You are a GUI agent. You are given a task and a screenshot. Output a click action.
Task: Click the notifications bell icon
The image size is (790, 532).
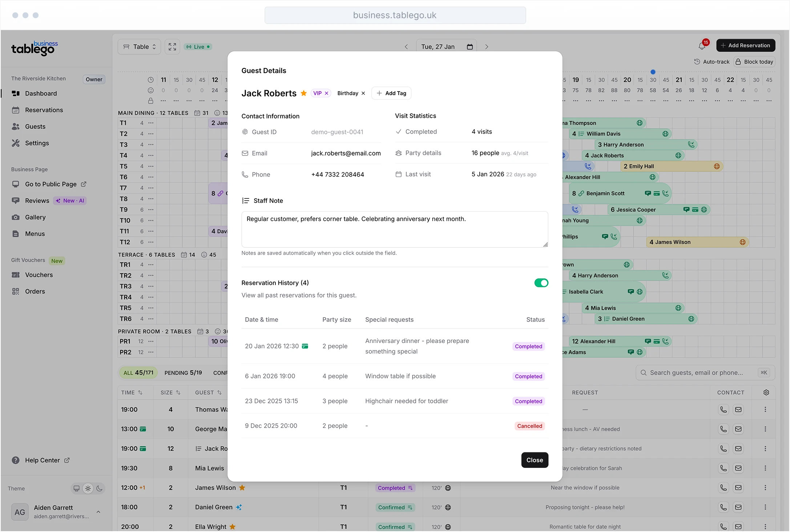pyautogui.click(x=702, y=46)
